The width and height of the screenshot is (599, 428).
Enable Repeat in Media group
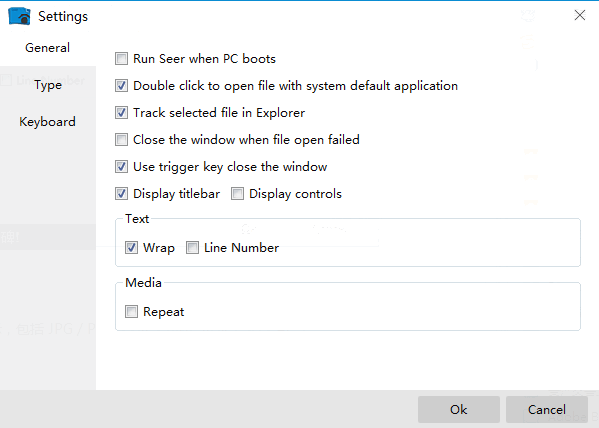(x=131, y=312)
